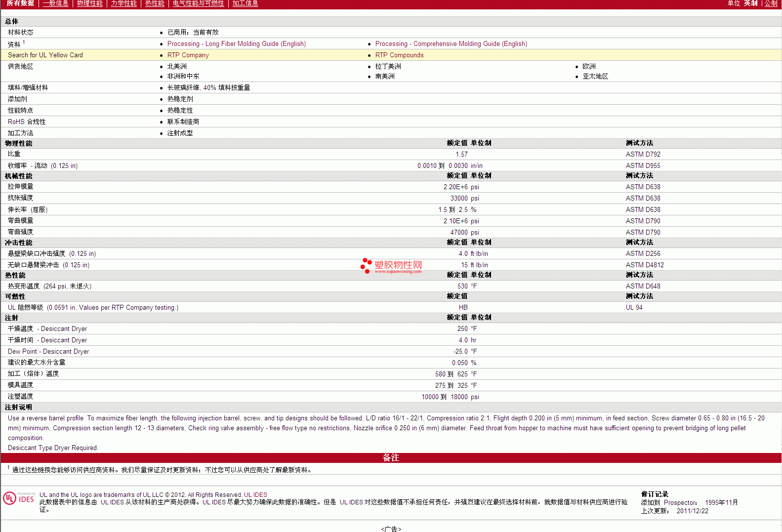Click ASTM D638 in the 伸长率 row
The image size is (782, 532).
[x=643, y=210]
